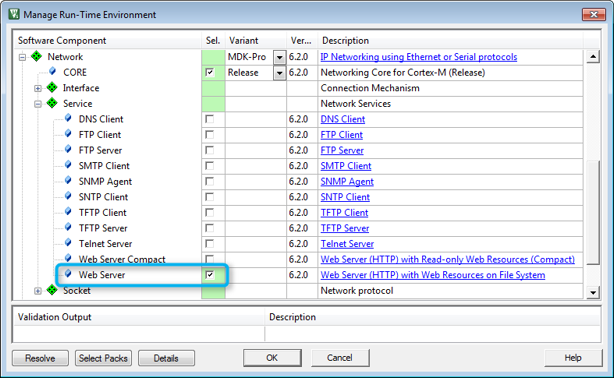Toggle the CORE component checkbox
The width and height of the screenshot is (614, 378).
210,72
